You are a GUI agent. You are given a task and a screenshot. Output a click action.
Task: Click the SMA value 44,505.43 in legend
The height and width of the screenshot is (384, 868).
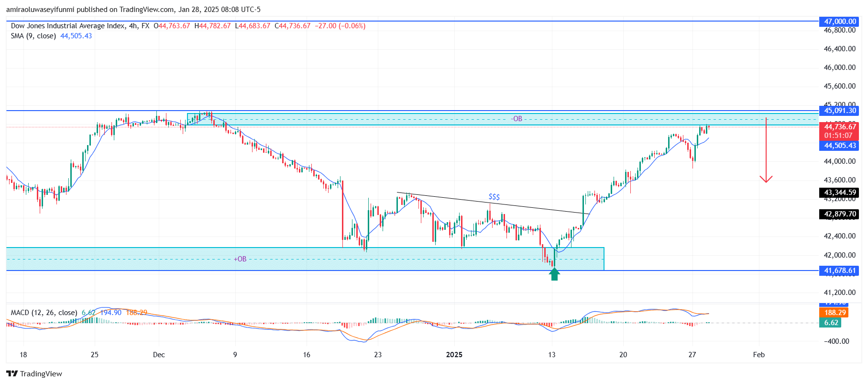click(76, 36)
